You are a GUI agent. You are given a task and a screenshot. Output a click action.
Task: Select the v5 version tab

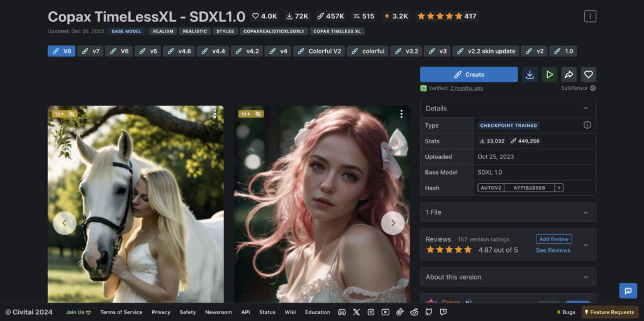tap(147, 52)
